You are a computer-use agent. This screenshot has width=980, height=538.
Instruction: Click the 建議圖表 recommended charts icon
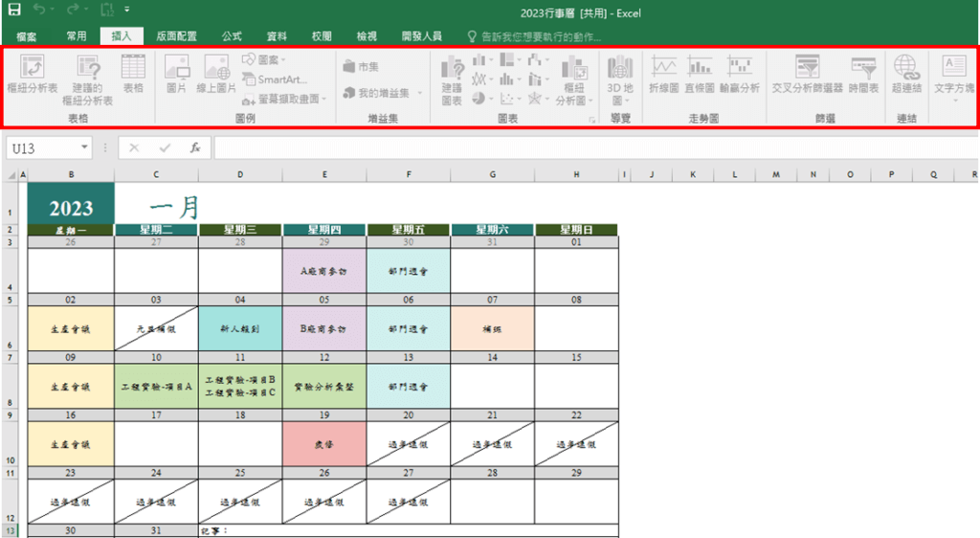pos(451,73)
